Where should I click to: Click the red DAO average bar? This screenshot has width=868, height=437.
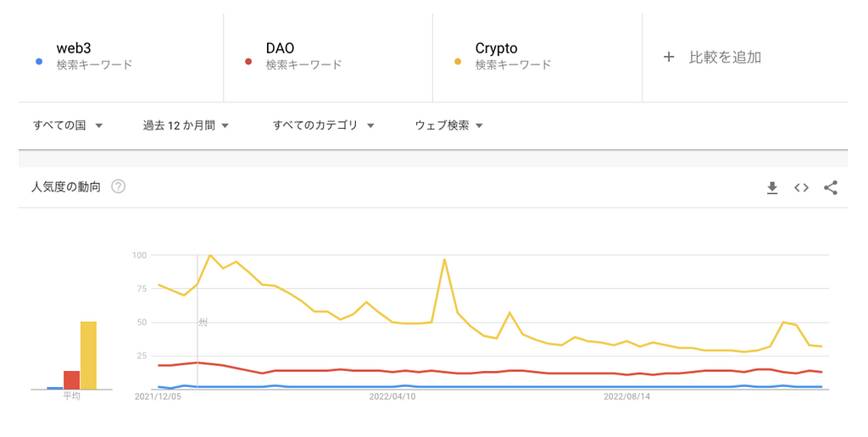(71, 380)
